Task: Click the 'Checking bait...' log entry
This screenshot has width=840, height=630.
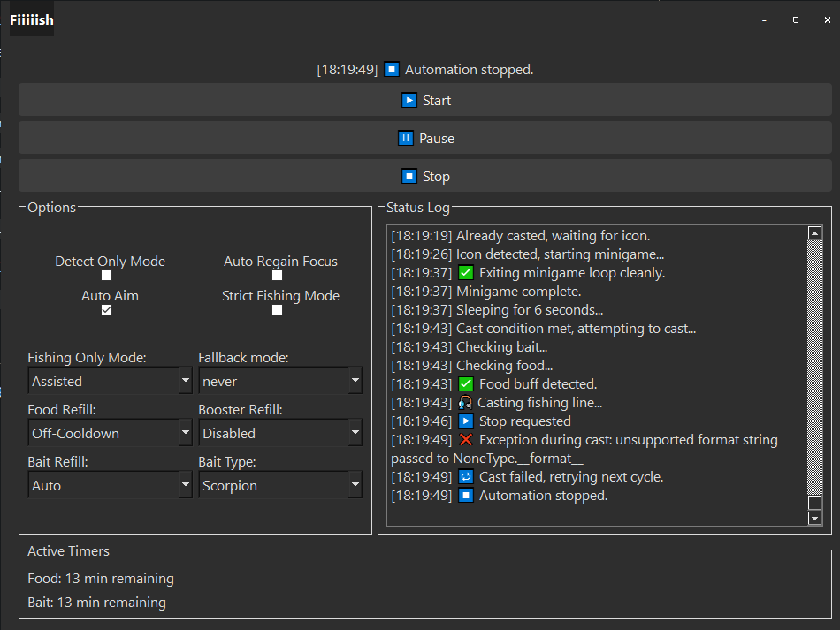Action: coord(470,347)
